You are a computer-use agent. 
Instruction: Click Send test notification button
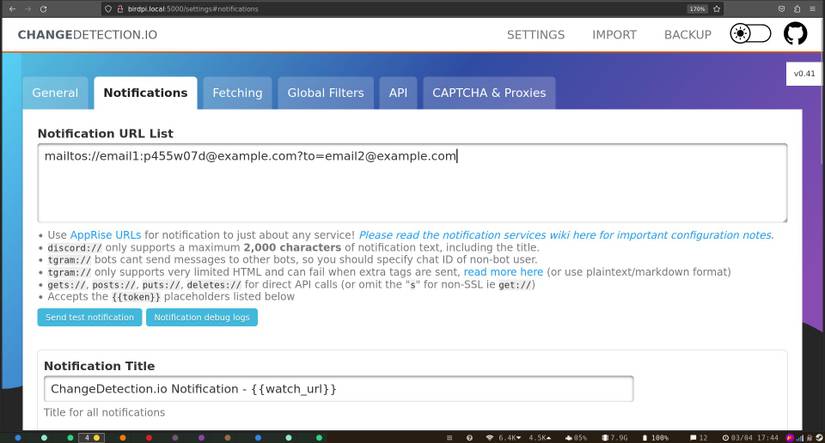pyautogui.click(x=89, y=317)
